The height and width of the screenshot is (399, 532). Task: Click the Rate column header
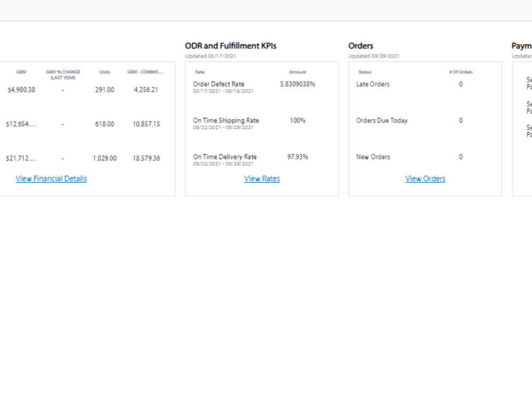coord(200,72)
